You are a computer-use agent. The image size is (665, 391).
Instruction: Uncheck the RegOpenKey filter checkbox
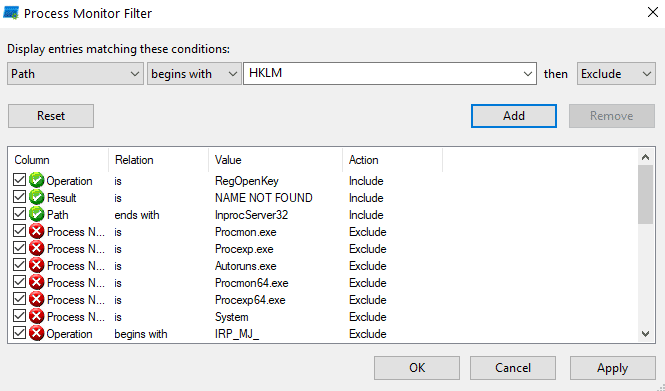point(20,180)
